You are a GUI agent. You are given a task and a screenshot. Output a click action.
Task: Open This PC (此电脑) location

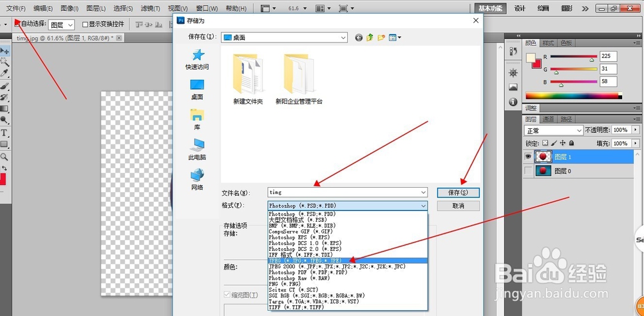197,150
